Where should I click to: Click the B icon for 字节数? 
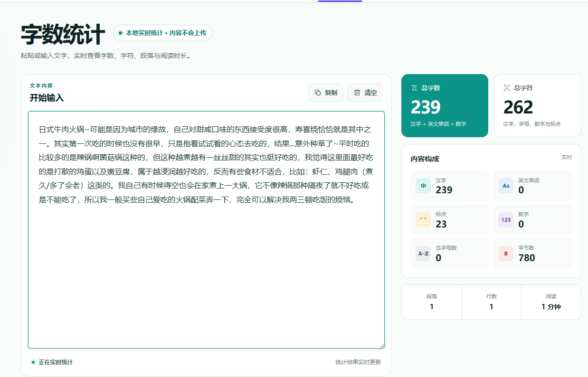click(506, 253)
